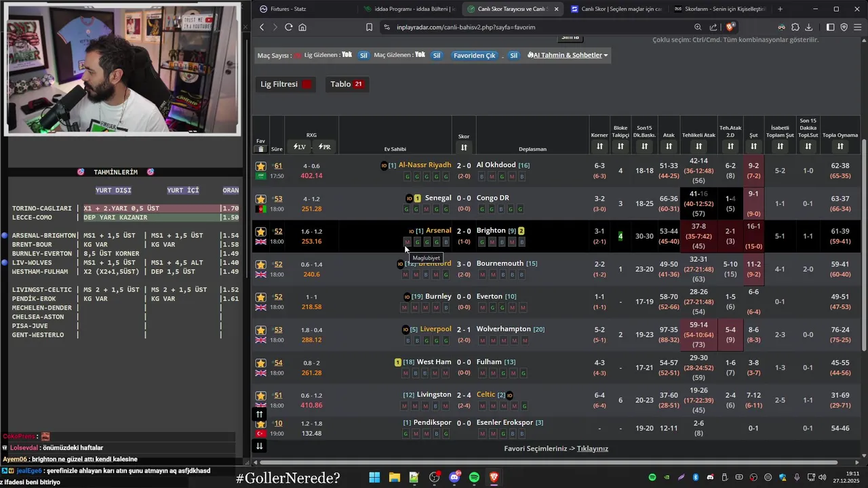The image size is (868, 488).
Task: Sort by Topla Oynama column arrows
Action: [840, 146]
